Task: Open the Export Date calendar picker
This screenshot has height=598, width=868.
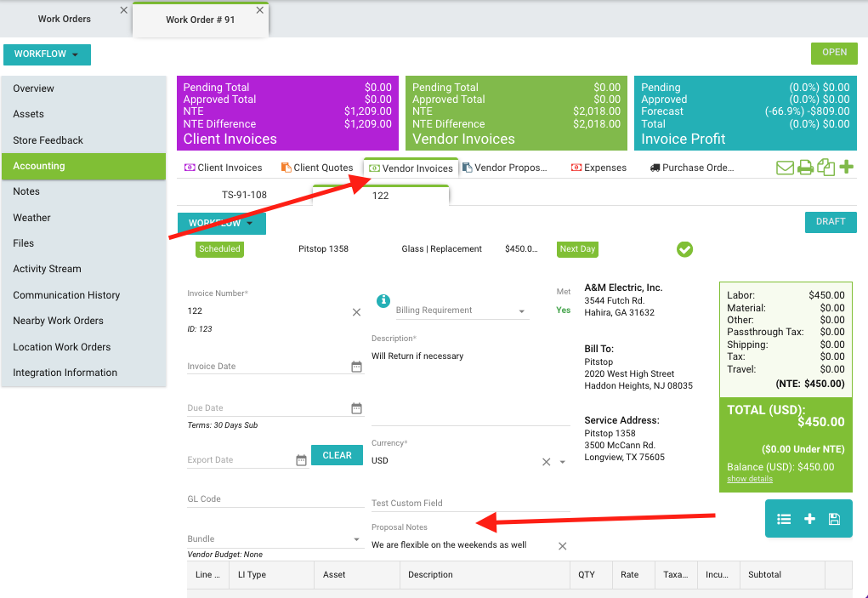Action: click(x=301, y=460)
